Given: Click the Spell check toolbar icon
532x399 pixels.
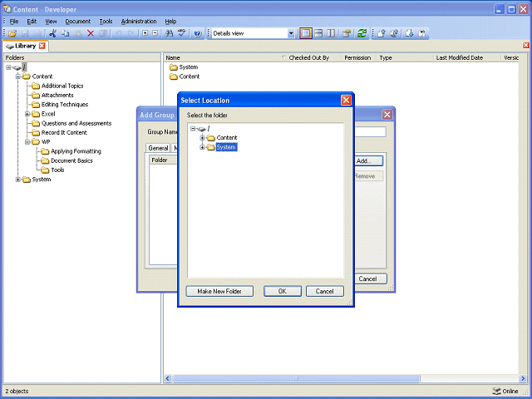Looking at the screenshot, I should click(182, 33).
